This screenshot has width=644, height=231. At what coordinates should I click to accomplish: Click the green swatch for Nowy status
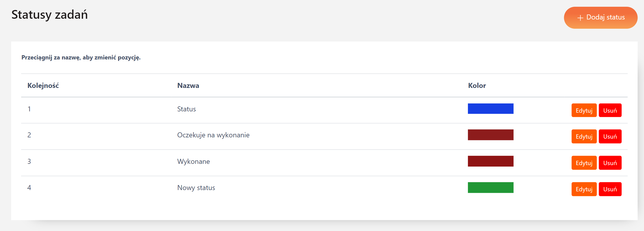490,188
